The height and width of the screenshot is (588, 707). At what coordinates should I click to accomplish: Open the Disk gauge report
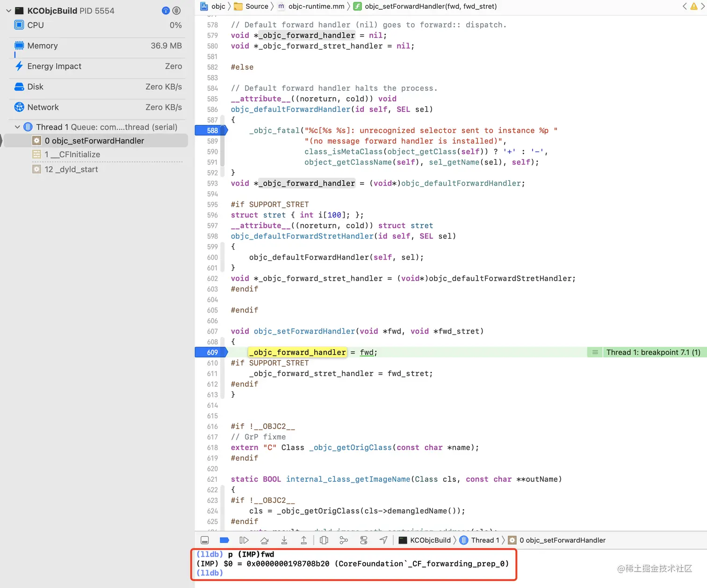[98, 87]
